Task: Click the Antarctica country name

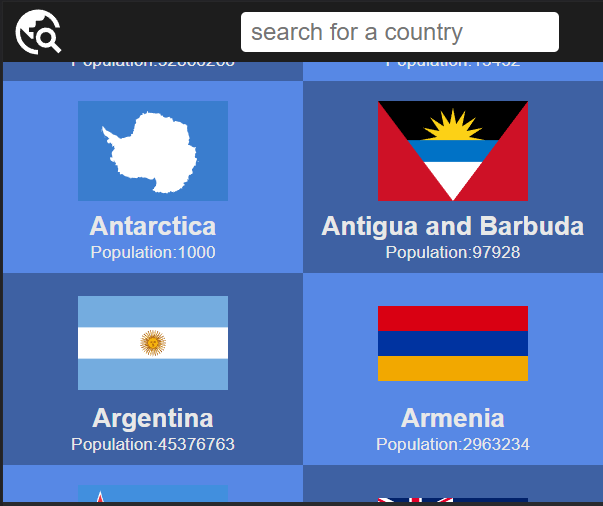Action: [x=153, y=225]
